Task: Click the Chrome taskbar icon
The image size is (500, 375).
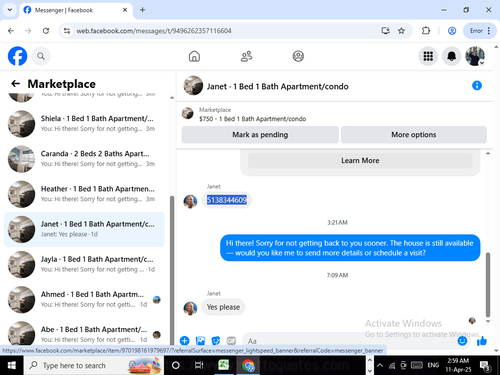Action: (x=248, y=365)
